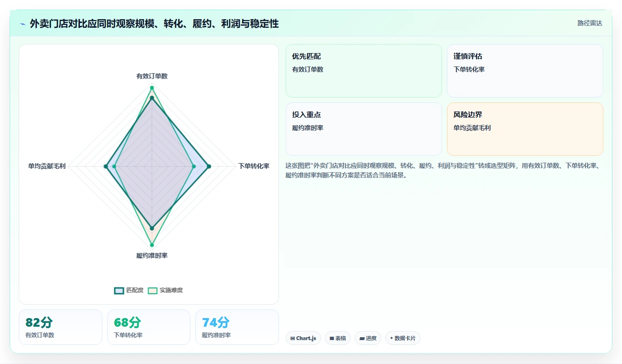The height and width of the screenshot is (364, 622).
Task: Click the 进度 tag chip
Action: click(368, 338)
